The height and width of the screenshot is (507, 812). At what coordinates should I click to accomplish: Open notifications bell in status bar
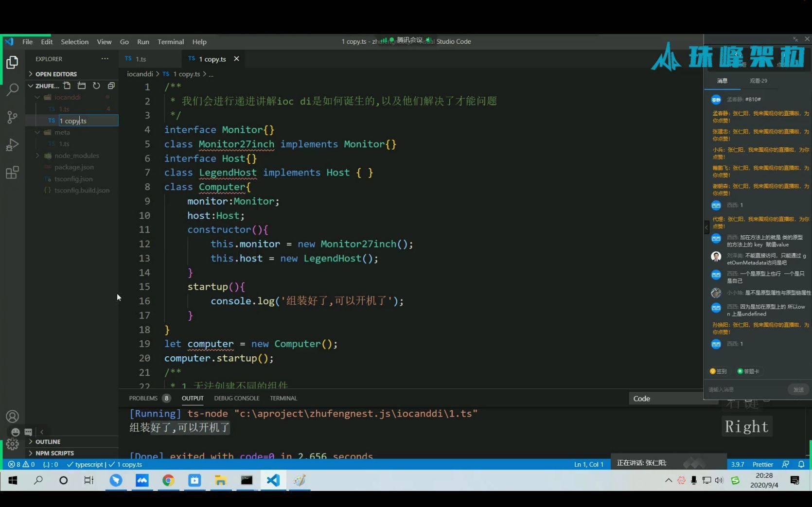pos(801,464)
